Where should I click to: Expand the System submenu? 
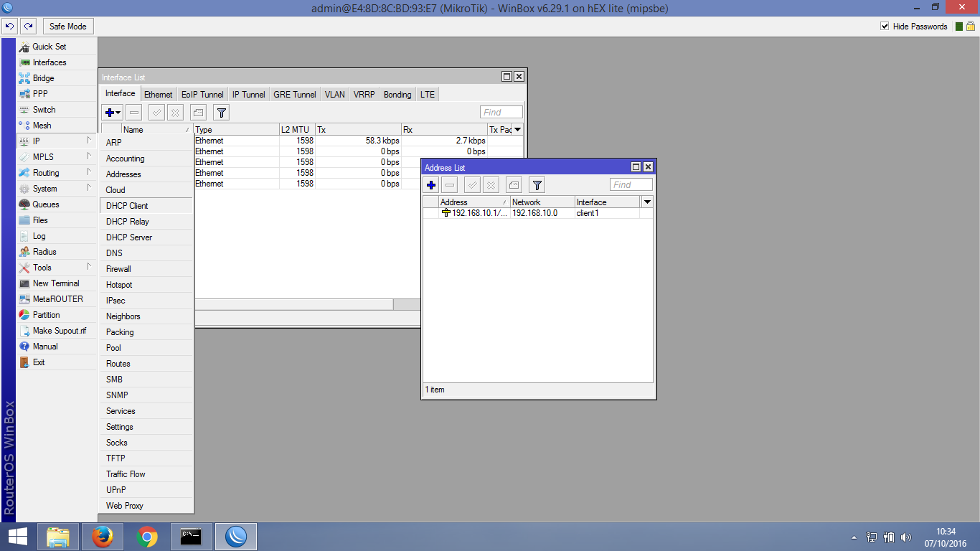point(56,189)
